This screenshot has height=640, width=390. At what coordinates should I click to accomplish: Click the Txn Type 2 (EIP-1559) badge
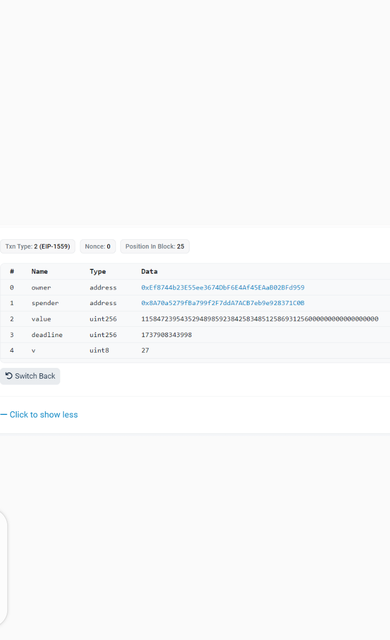tap(38, 247)
